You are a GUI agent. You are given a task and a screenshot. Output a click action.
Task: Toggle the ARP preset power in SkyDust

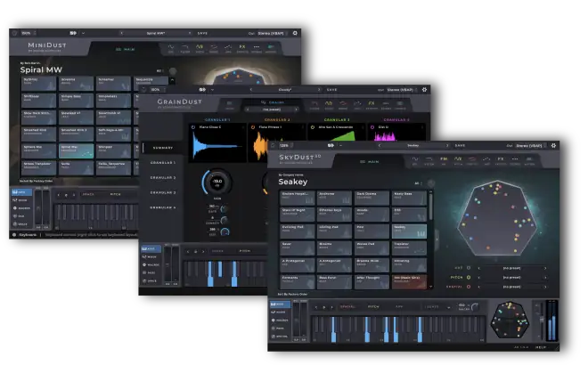click(469, 268)
